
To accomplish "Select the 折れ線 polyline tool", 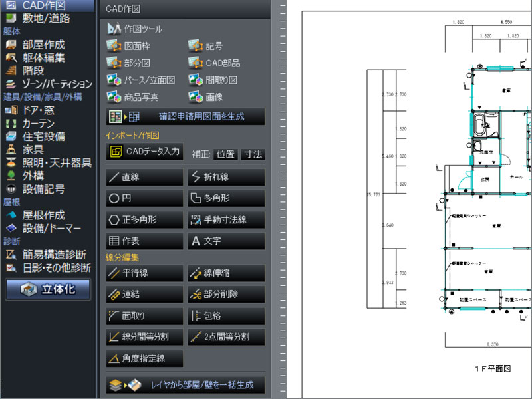I will [x=226, y=177].
